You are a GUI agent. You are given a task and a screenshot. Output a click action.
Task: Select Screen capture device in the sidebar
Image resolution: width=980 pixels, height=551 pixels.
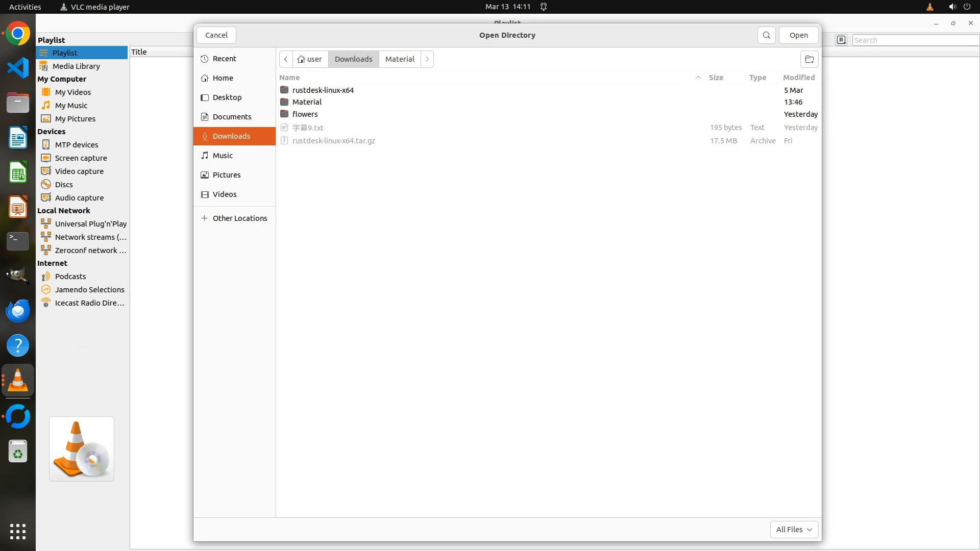point(81,158)
